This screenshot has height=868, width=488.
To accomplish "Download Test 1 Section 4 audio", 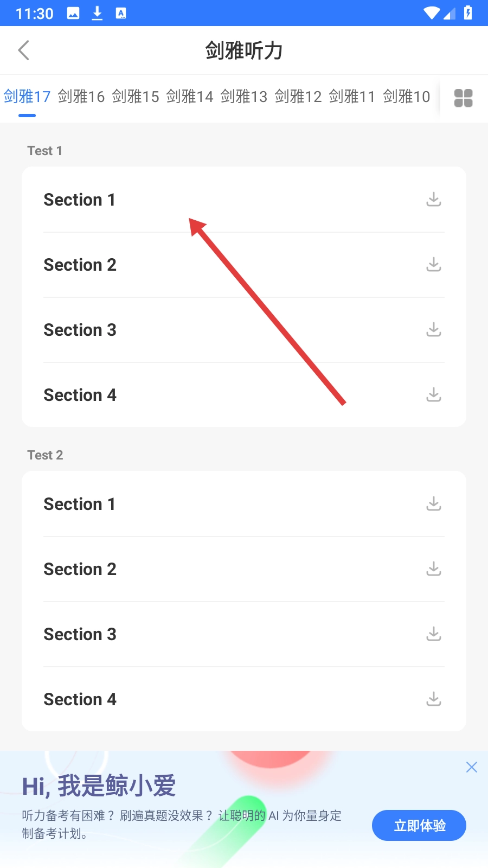I will point(433,395).
